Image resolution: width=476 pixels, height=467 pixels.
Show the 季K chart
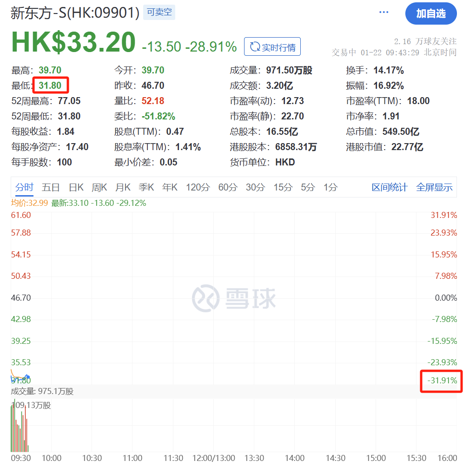click(x=146, y=187)
